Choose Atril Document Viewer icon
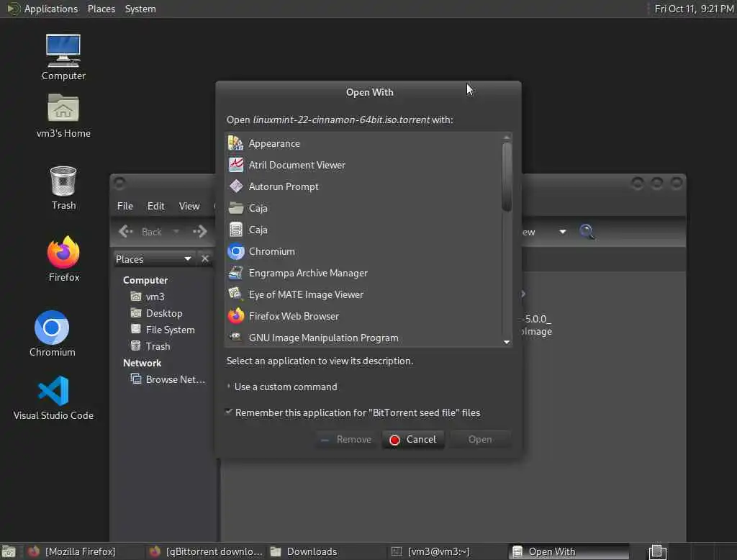Viewport: 737px width, 560px height. point(236,165)
